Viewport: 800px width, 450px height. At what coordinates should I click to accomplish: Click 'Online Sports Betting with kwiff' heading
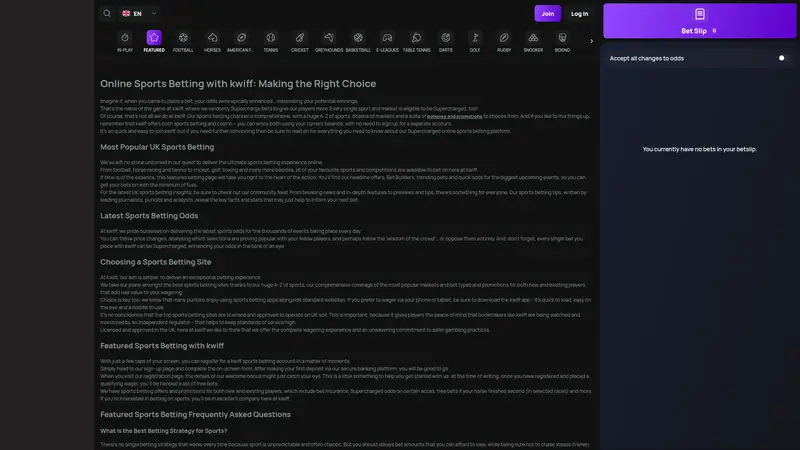coord(238,84)
